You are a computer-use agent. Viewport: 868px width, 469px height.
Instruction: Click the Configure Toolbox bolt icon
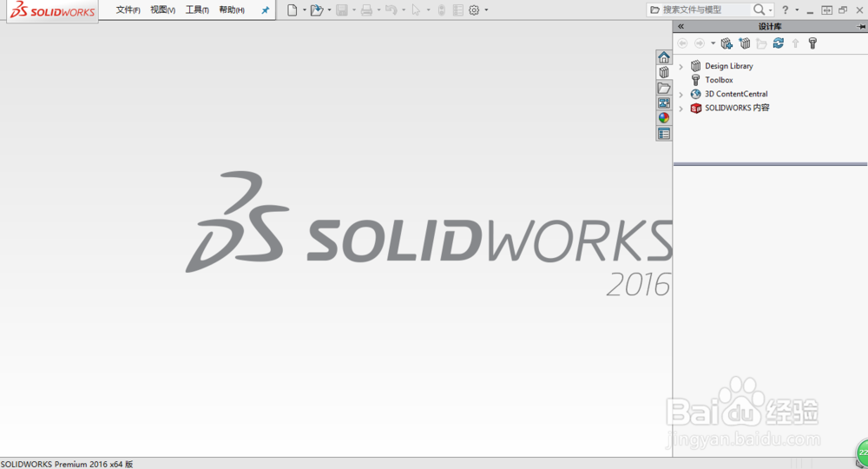(812, 43)
